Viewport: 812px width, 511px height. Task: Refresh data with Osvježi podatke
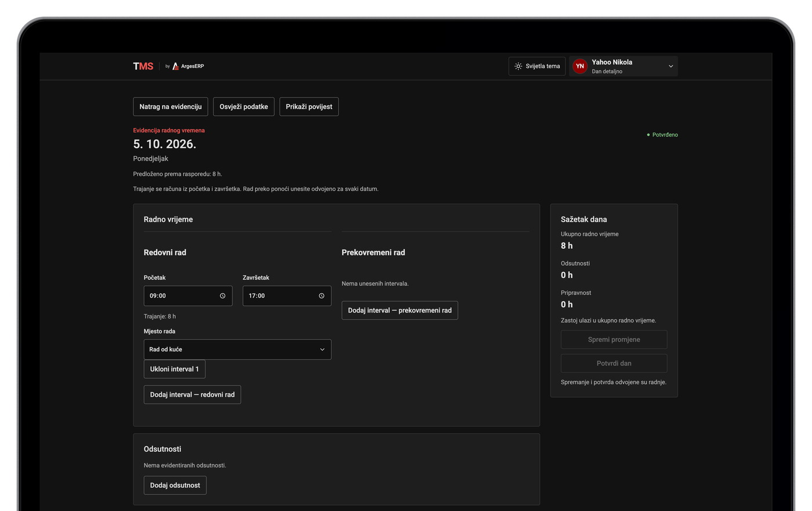click(x=244, y=107)
